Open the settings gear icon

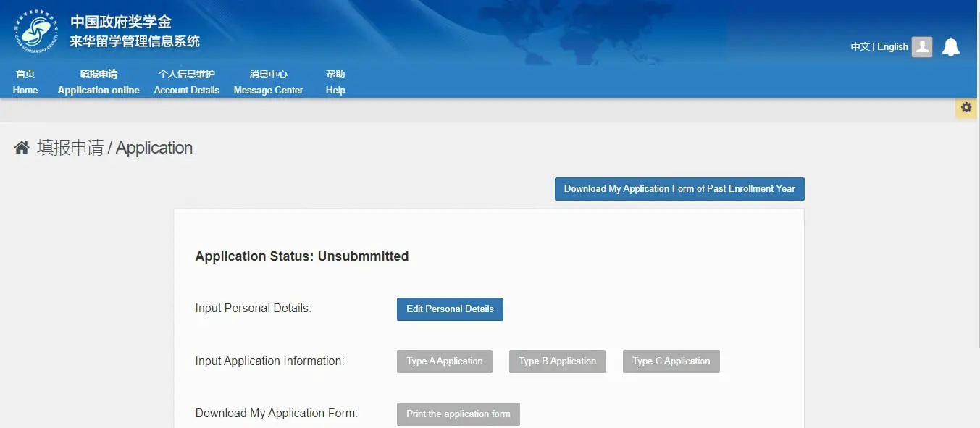966,107
